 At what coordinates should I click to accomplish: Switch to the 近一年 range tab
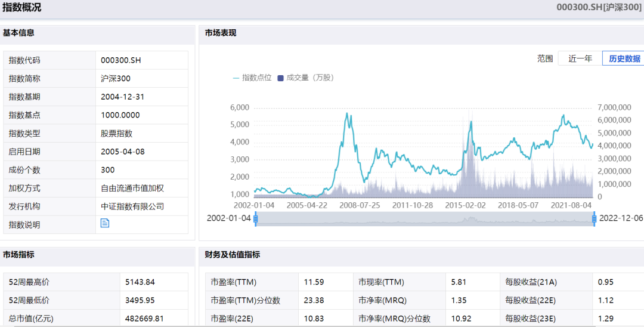click(580, 58)
